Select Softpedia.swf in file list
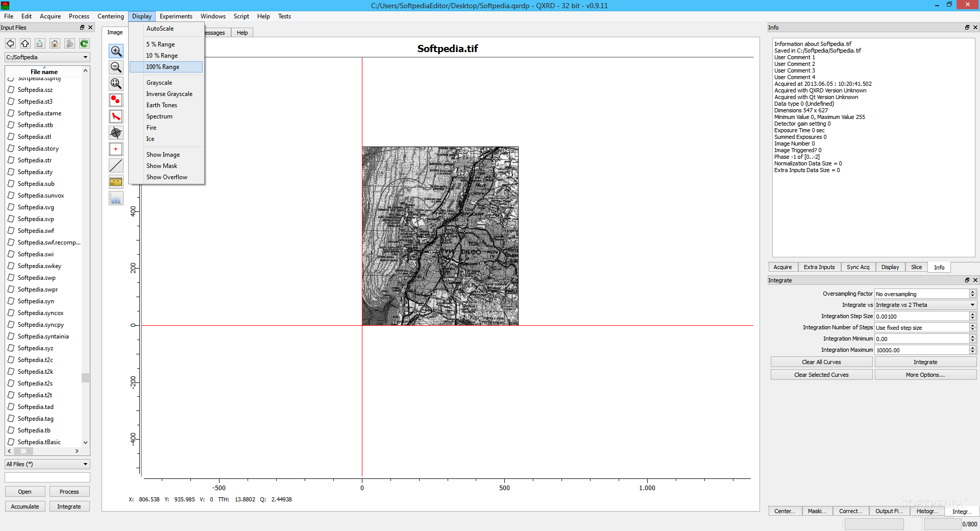 click(x=36, y=231)
